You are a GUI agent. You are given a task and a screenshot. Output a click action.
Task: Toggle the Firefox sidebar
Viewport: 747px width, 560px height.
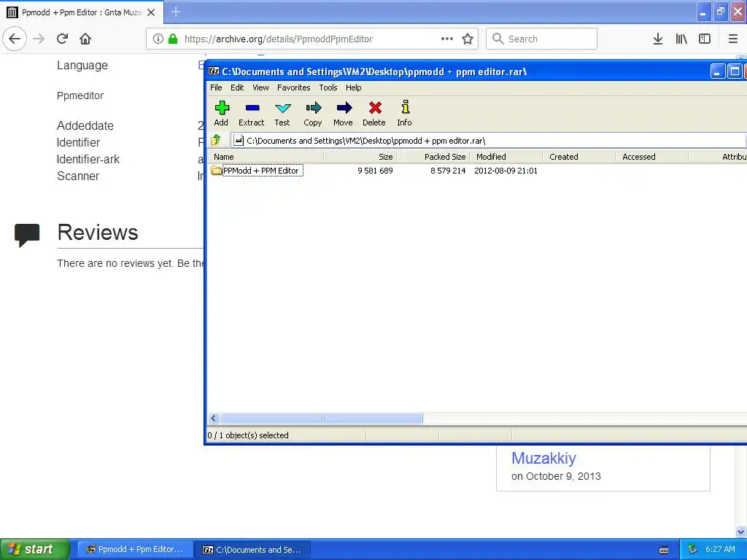pos(705,39)
